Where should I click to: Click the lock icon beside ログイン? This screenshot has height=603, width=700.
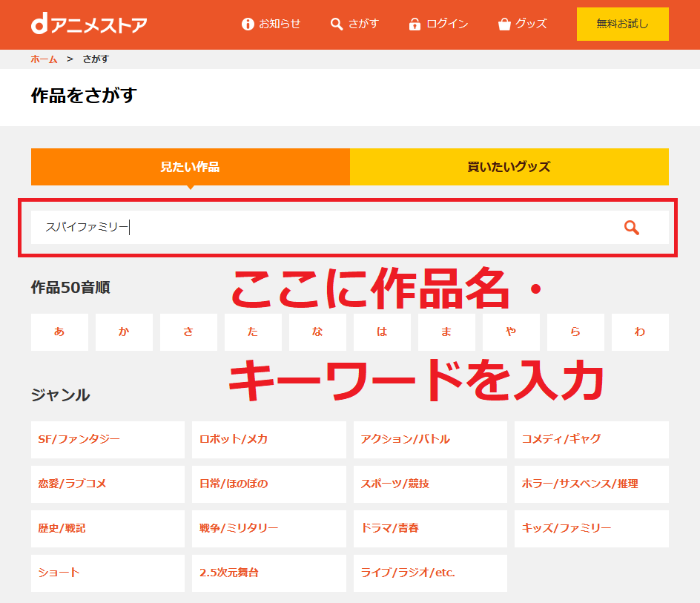click(x=415, y=24)
